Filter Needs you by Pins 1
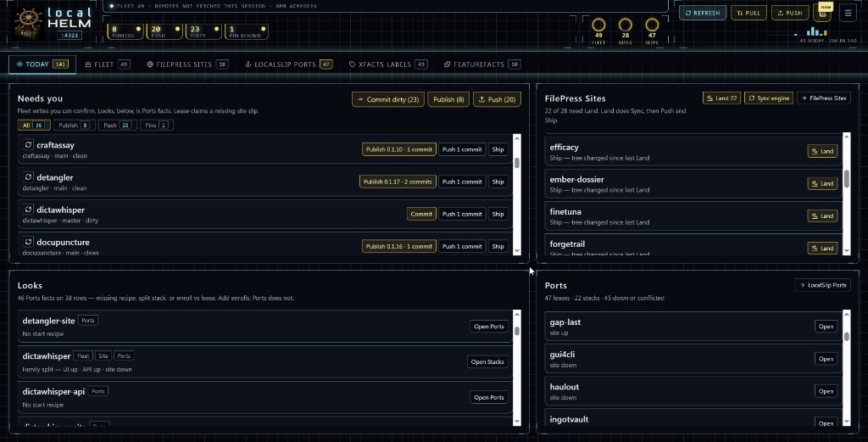The width and height of the screenshot is (868, 442). pos(157,126)
